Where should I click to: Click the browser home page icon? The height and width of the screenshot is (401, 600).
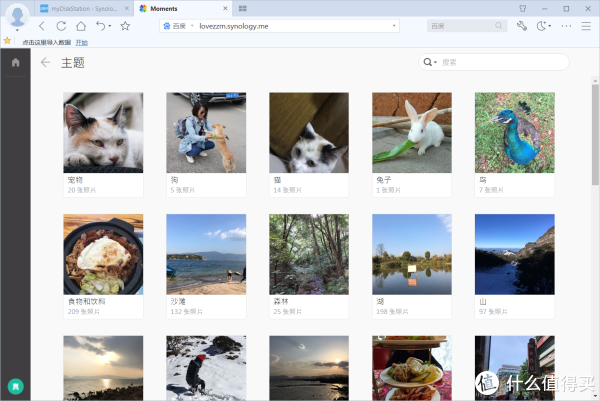80,26
